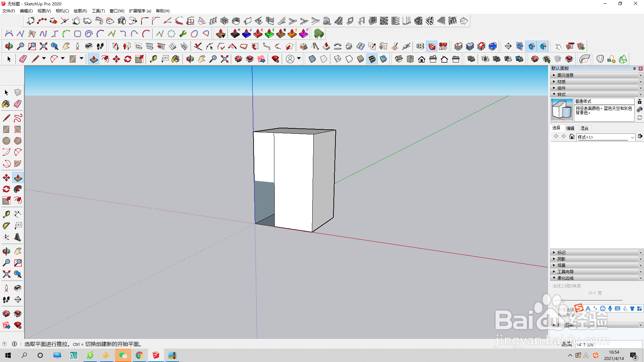Image resolution: width=644 pixels, height=362 pixels.
Task: Open the 样式<1> style collection dropdown
Action: click(x=632, y=137)
